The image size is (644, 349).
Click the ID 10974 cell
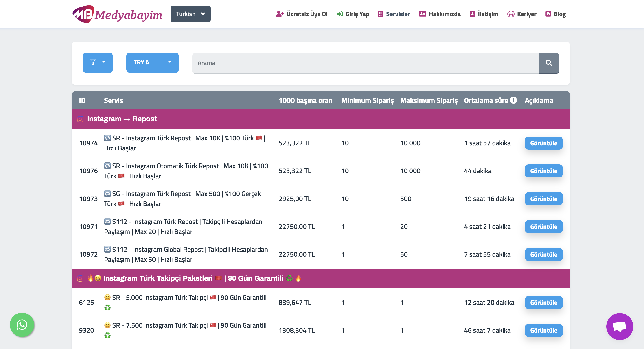click(88, 143)
